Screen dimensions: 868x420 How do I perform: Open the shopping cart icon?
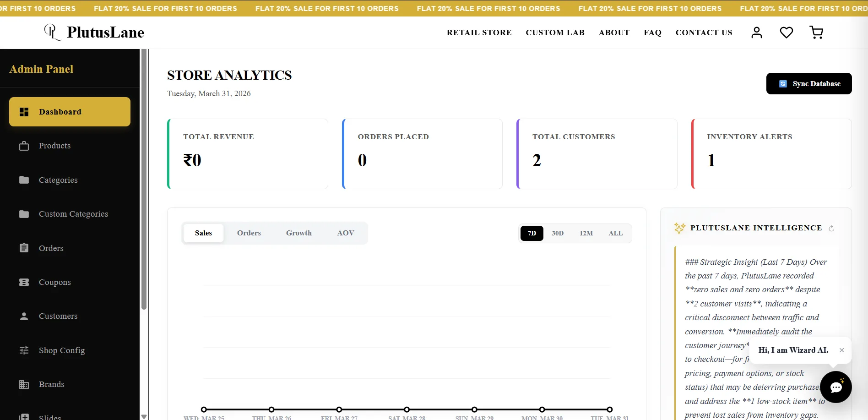pos(816,32)
